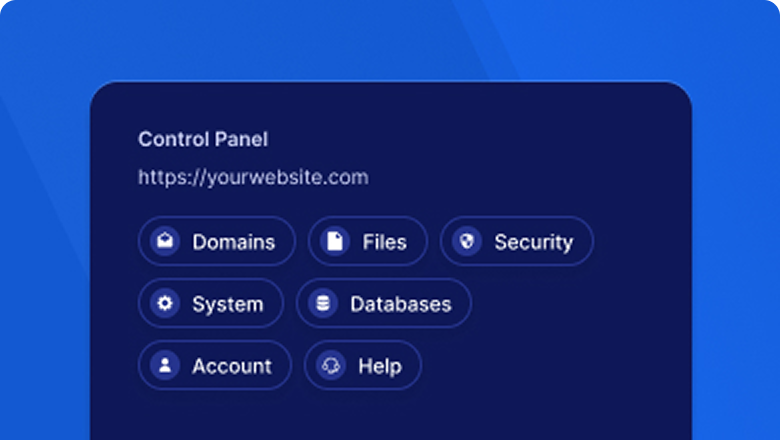The height and width of the screenshot is (440, 780).
Task: Click the shield icon beside Security
Action: point(467,242)
